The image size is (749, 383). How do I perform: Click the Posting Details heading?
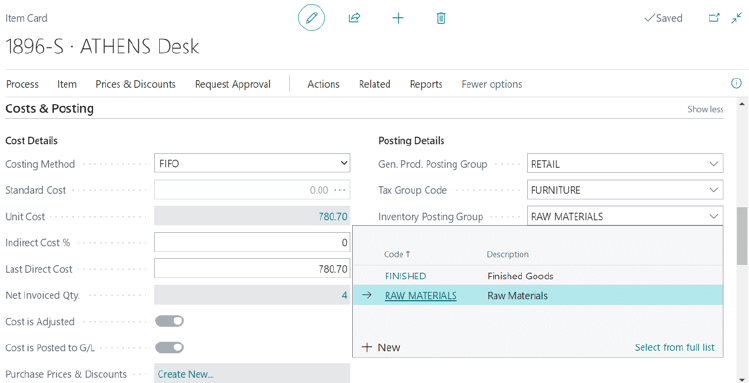(x=411, y=141)
